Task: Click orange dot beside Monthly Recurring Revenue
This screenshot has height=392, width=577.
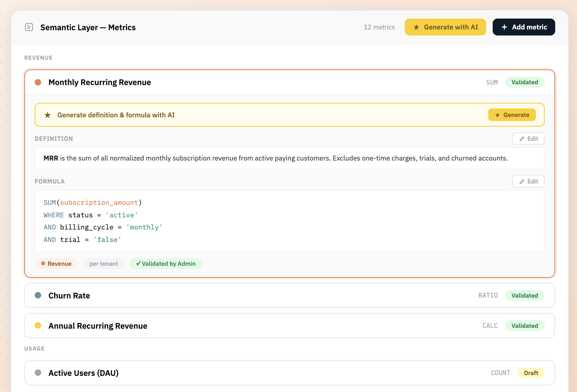Action: click(38, 82)
